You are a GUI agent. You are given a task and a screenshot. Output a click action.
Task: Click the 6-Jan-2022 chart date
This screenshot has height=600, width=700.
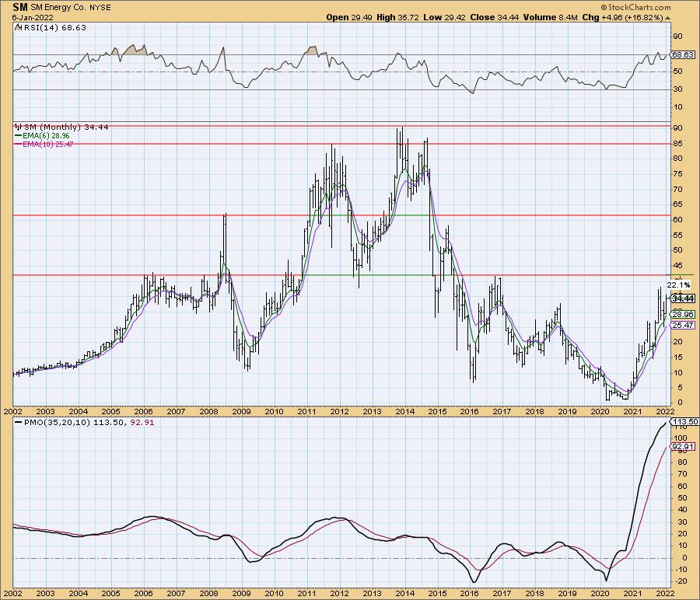(33, 17)
